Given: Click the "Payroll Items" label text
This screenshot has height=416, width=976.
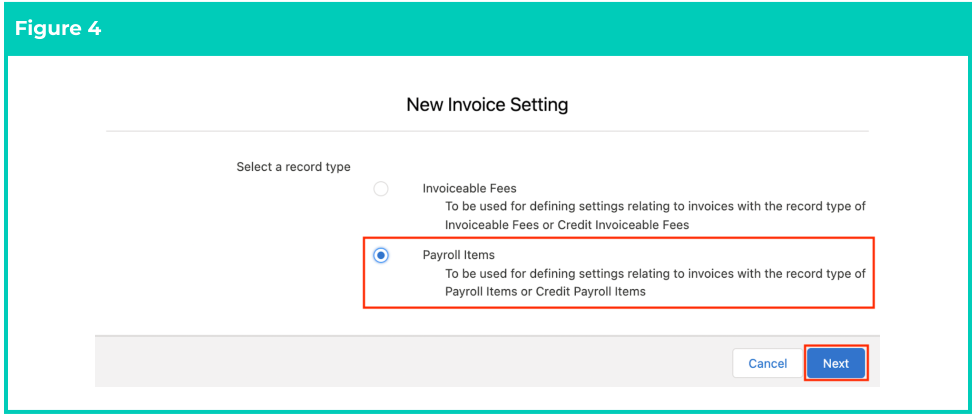Looking at the screenshot, I should (459, 255).
